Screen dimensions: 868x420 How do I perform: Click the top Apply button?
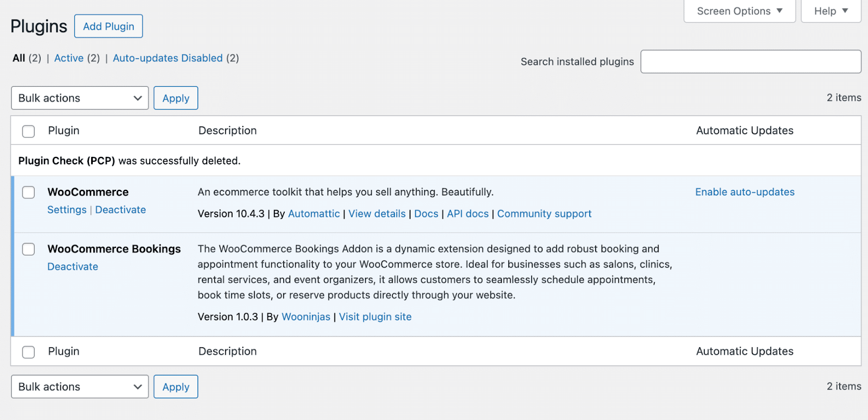tap(176, 98)
